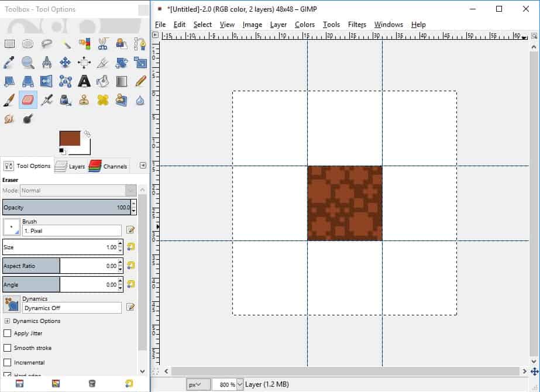Screen dimensions: 540x392
Task: Select the Free Select lasso tool
Action: click(x=46, y=44)
